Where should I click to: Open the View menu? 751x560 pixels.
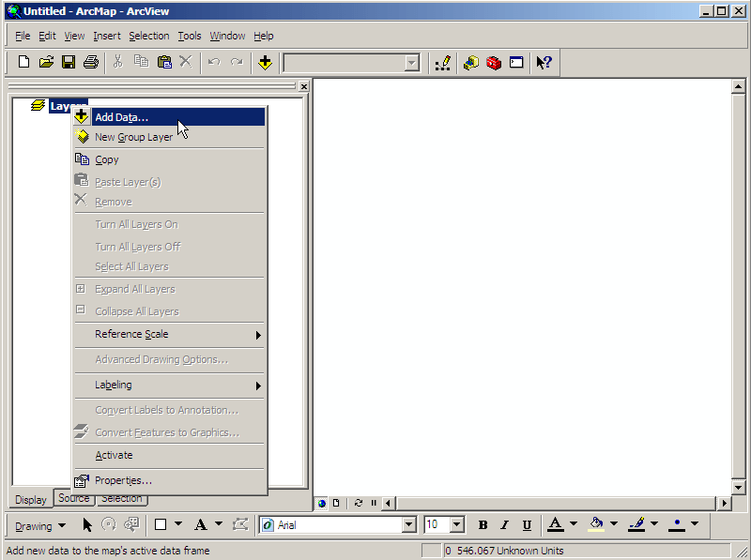click(74, 36)
